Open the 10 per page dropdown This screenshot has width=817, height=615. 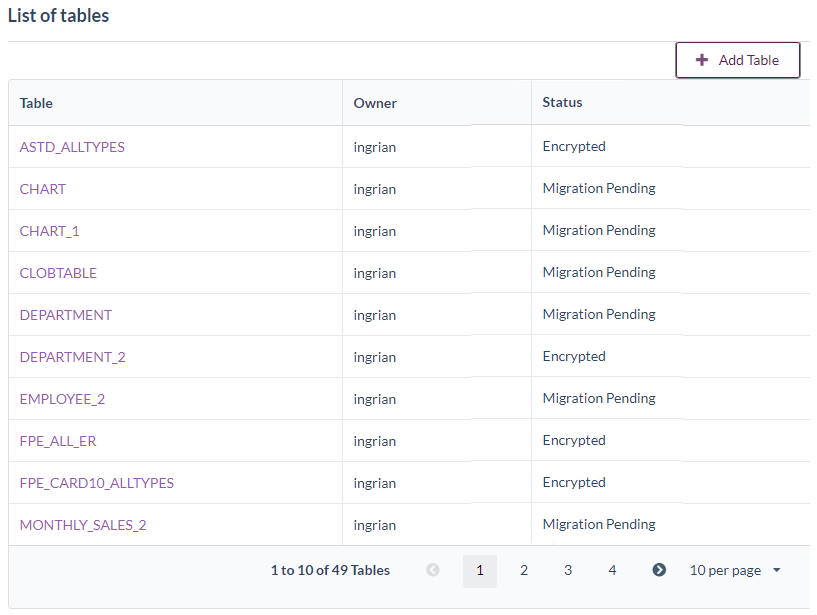point(735,570)
